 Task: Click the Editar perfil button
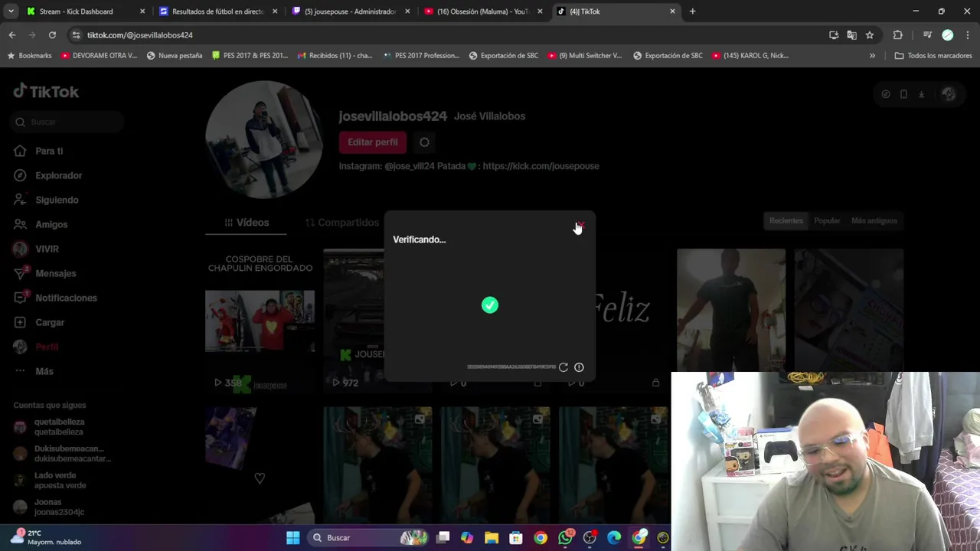pyautogui.click(x=373, y=142)
